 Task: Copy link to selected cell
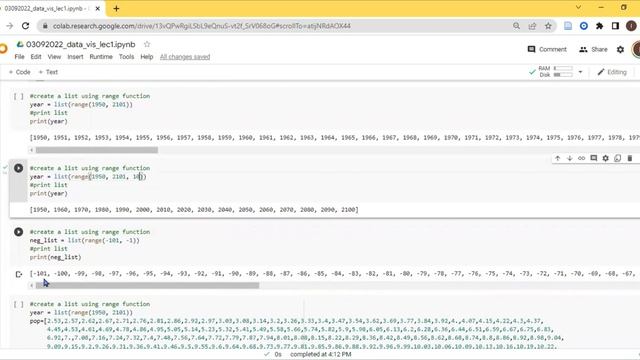coord(581,158)
